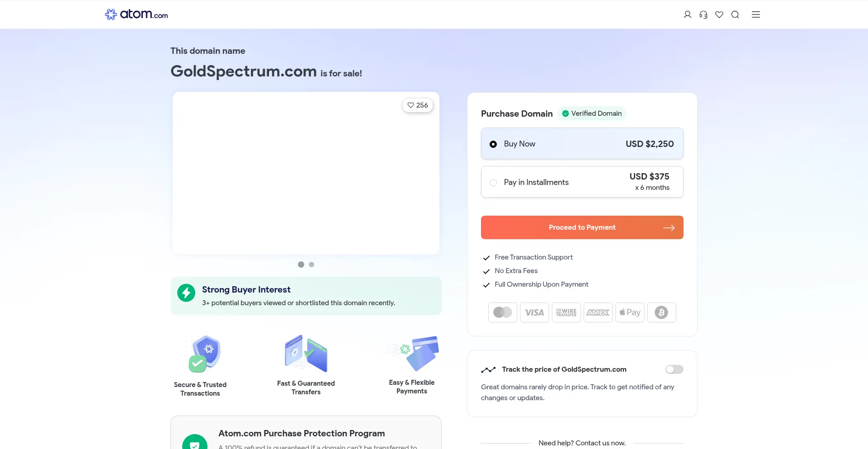Click the Bitcoin payment icon
868x449 pixels.
661,312
